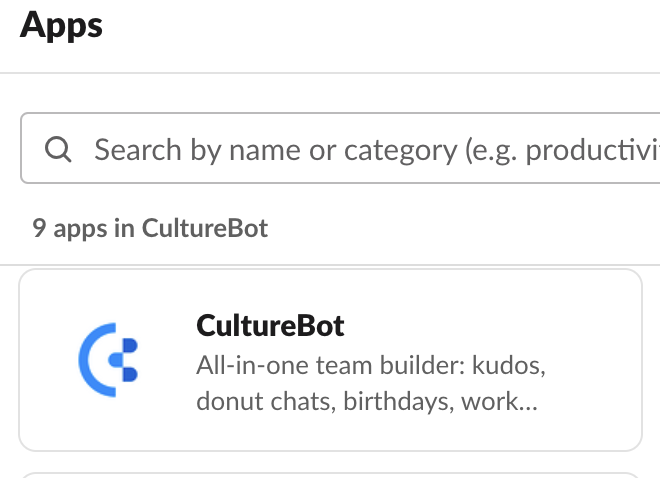This screenshot has height=478, width=660.
Task: Click the CultureBot description text
Action: click(x=371, y=383)
